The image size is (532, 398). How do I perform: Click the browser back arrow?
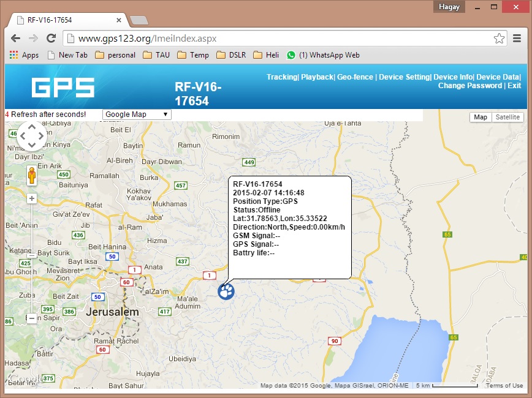point(15,39)
